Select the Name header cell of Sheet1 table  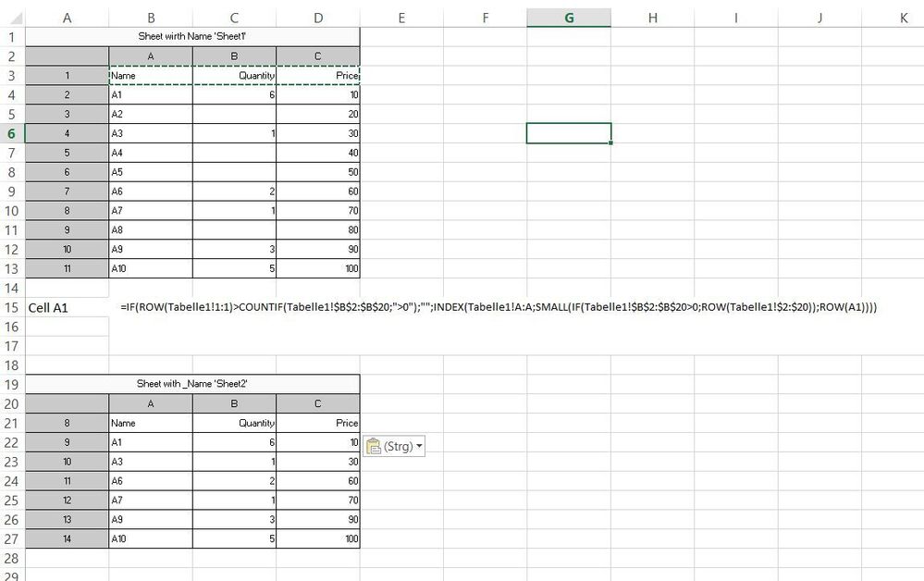pos(151,75)
